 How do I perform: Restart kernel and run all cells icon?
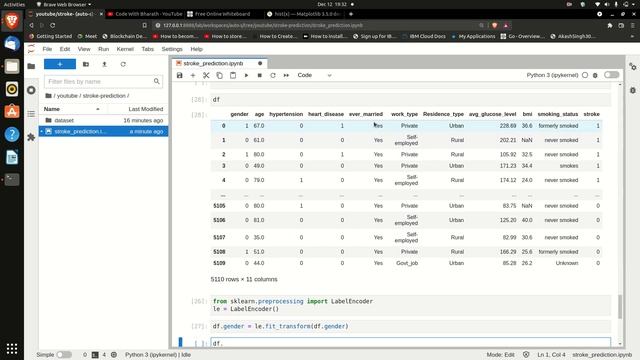pos(286,75)
